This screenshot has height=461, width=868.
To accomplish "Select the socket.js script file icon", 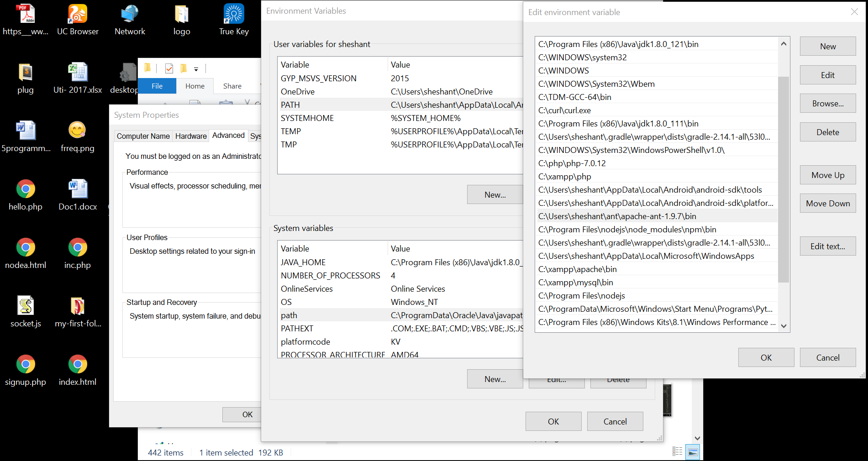I will [x=26, y=312].
